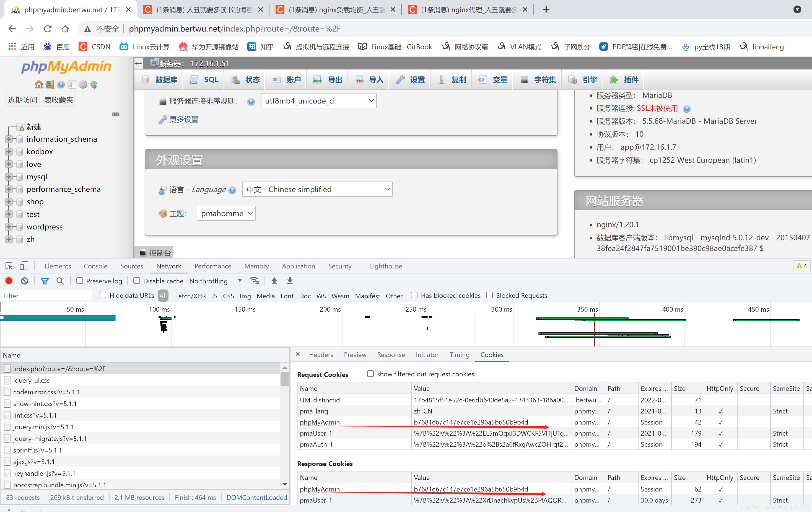Click the 表收藏夹 favorites button
This screenshot has width=812, height=512.
coord(59,100)
